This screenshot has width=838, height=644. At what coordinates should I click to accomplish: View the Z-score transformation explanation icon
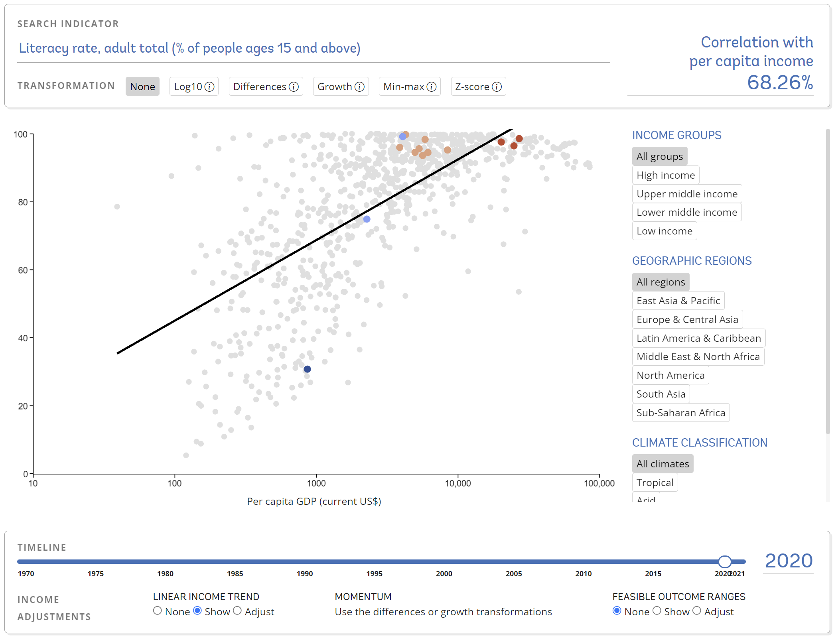(497, 87)
